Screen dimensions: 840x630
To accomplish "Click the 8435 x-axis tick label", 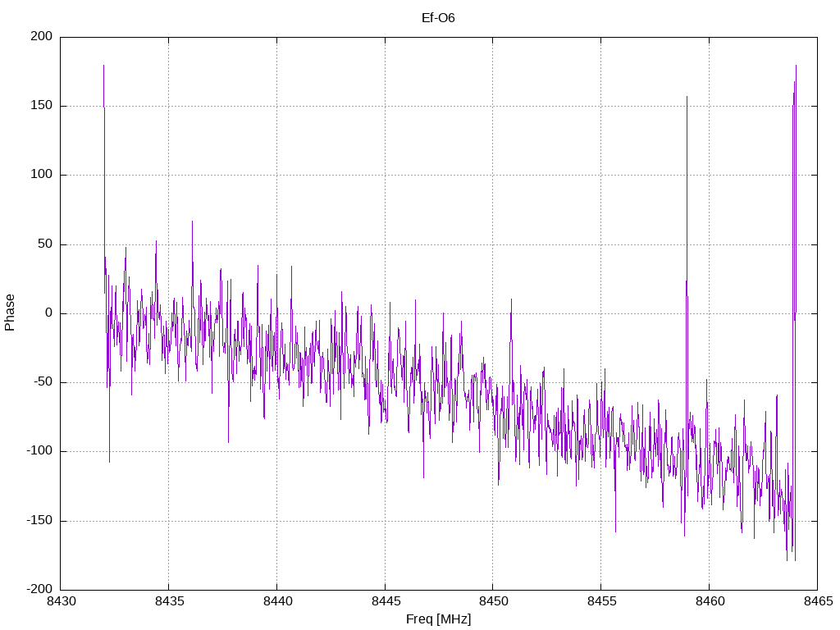I will [169, 601].
